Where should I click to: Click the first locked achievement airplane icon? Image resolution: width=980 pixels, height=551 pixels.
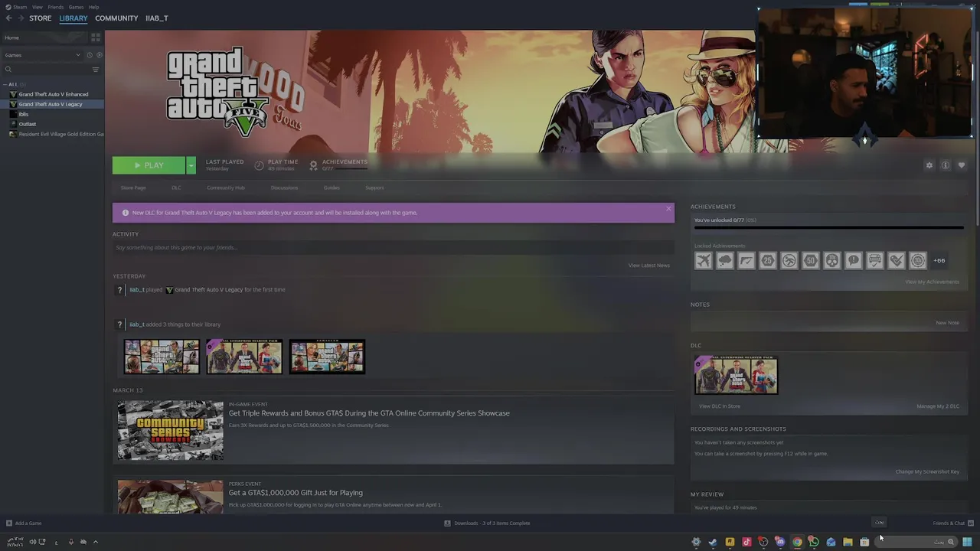703,261
